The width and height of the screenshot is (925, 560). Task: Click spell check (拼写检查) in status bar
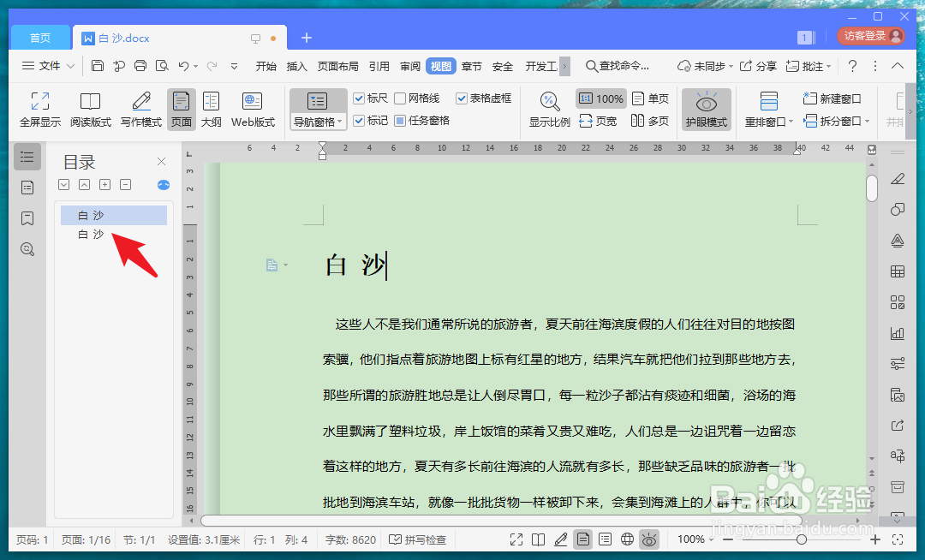[x=418, y=539]
